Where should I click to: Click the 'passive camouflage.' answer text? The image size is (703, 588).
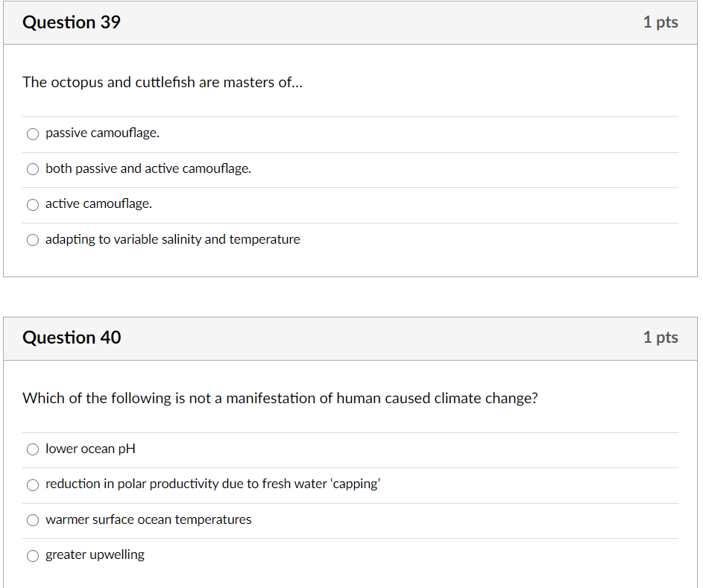tap(102, 133)
